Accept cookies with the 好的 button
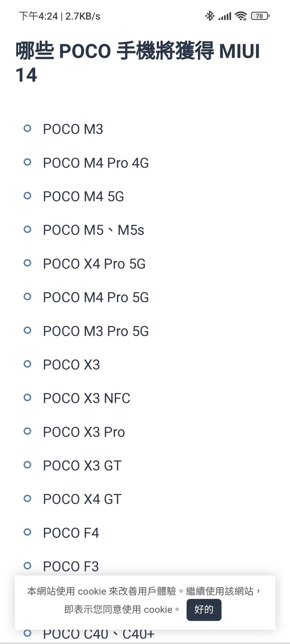290x644 pixels. click(204, 610)
